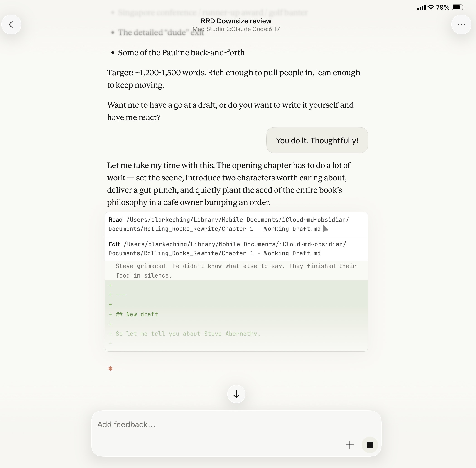Image resolution: width=476 pixels, height=468 pixels.
Task: Open the three-dot more options menu
Action: (461, 24)
